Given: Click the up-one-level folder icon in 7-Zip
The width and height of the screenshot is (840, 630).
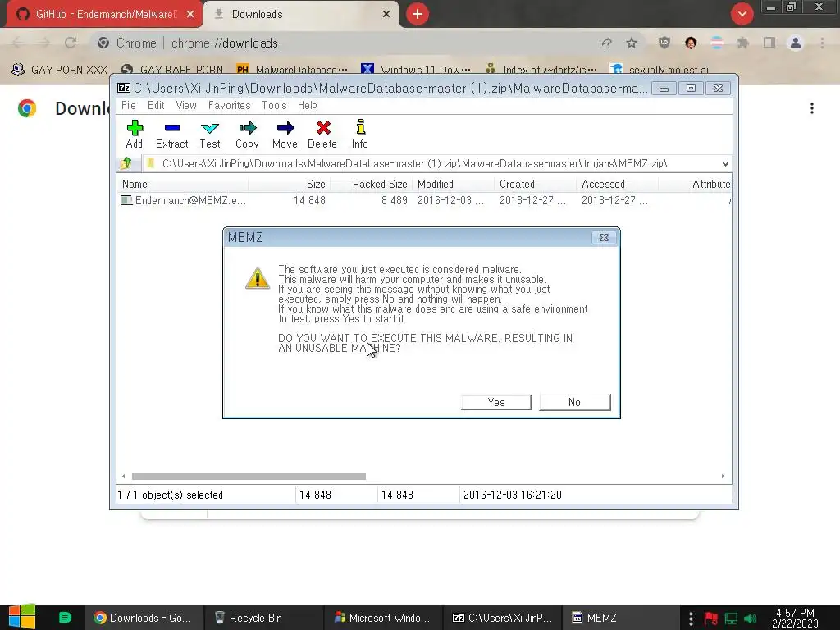Looking at the screenshot, I should pos(126,163).
